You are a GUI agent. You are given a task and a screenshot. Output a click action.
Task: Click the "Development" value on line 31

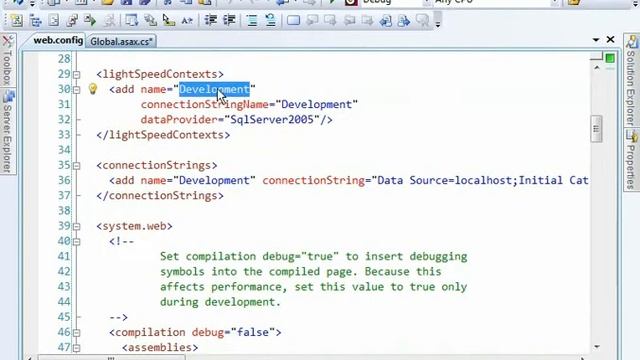pyautogui.click(x=316, y=104)
